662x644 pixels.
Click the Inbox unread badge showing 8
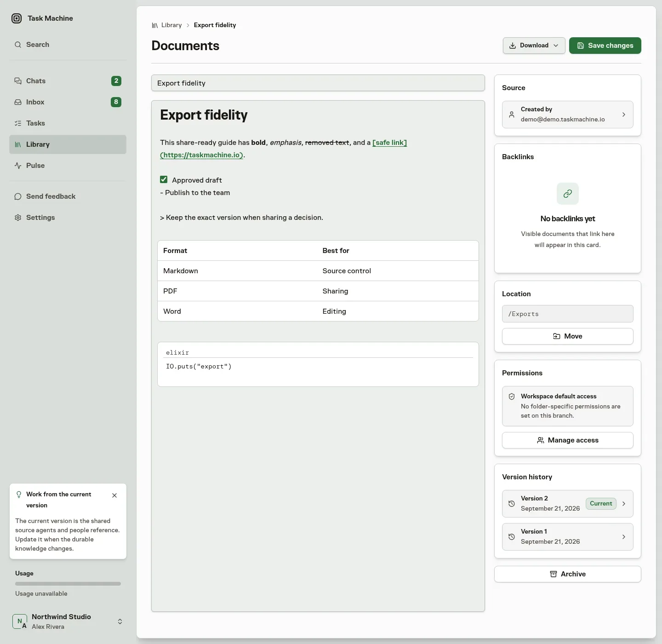(116, 102)
